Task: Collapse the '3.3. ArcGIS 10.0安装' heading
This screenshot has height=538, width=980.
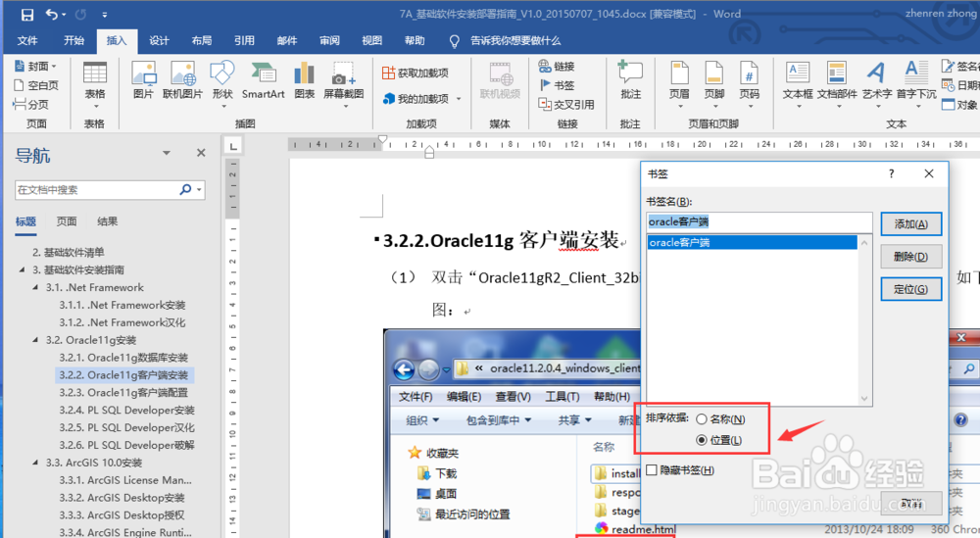Action: click(x=35, y=463)
